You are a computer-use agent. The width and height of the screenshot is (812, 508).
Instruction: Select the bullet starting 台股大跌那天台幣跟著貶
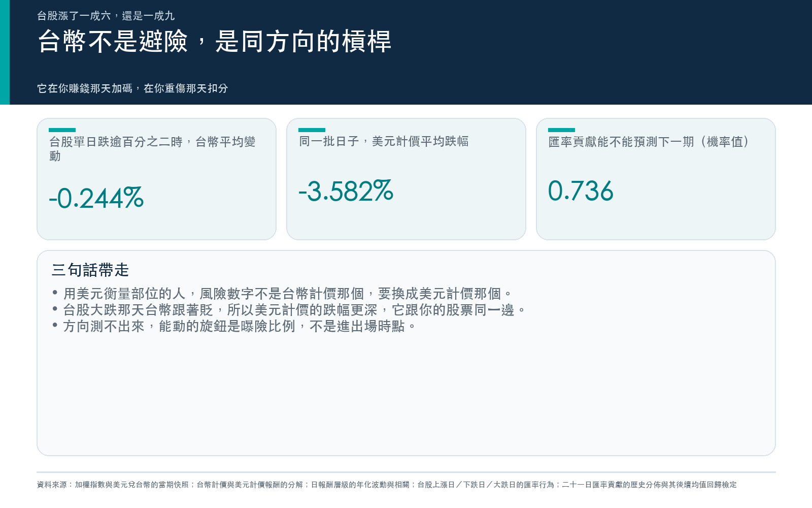pyautogui.click(x=289, y=310)
